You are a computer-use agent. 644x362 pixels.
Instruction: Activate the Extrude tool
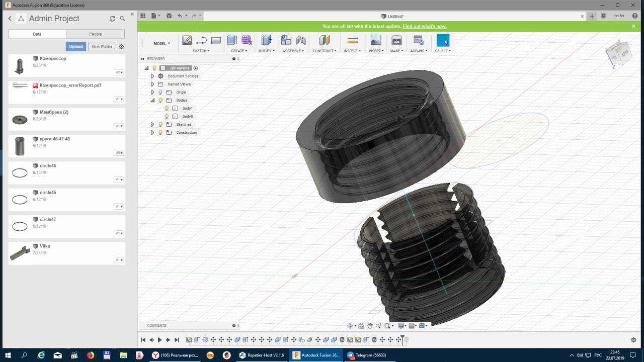coord(232,40)
